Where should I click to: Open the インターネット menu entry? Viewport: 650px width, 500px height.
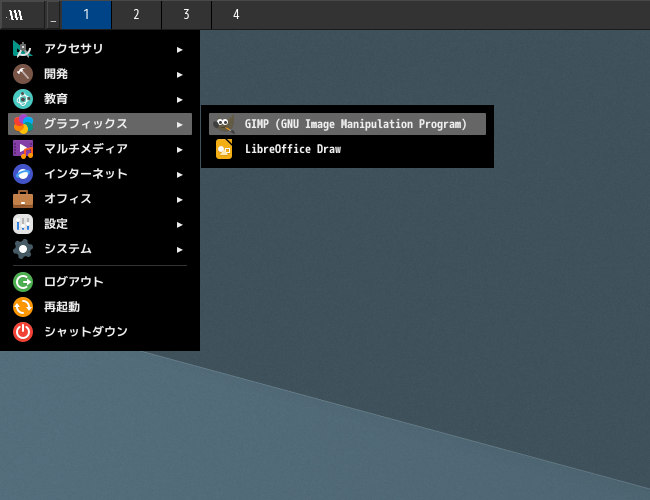coord(100,174)
